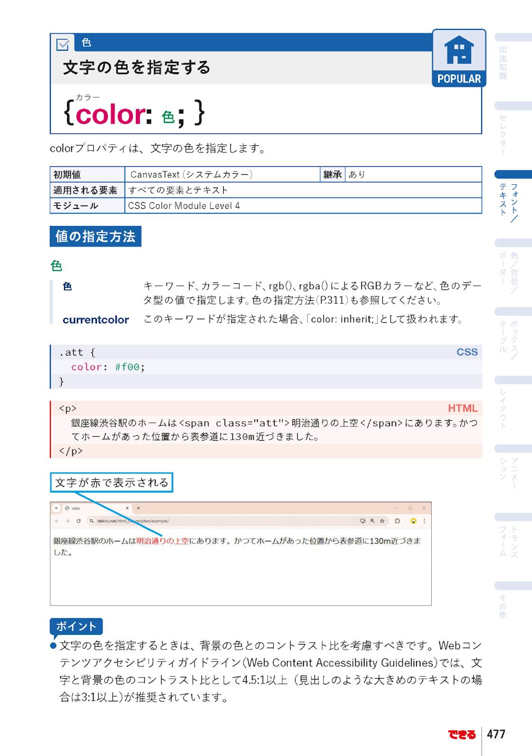Open the extensions puzzle icon
This screenshot has height=756, width=532.
[397, 521]
